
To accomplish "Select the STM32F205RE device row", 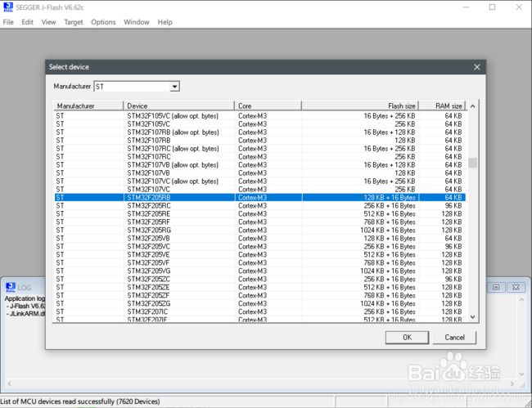I will [260, 214].
